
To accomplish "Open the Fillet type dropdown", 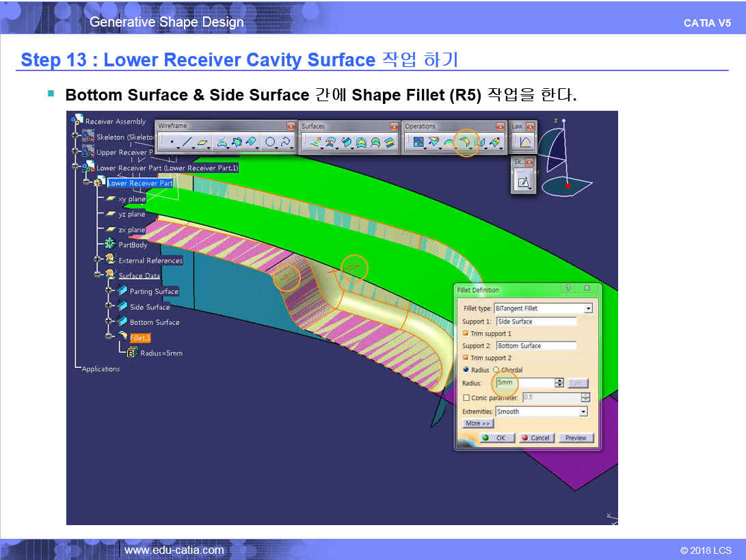I will (588, 309).
